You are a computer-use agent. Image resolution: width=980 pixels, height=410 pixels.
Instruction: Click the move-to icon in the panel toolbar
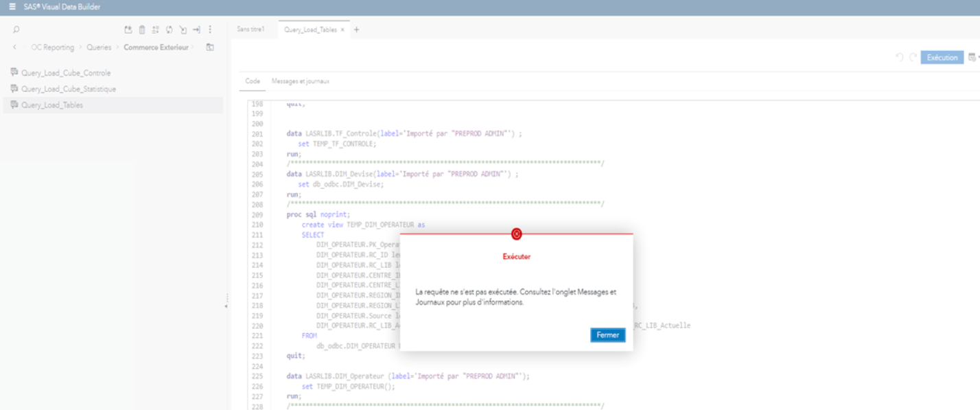pyautogui.click(x=183, y=29)
